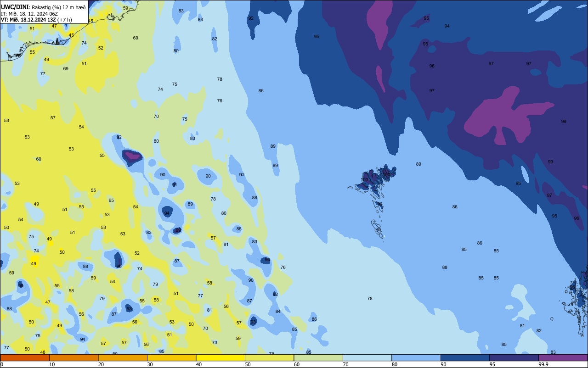
Task: Choose the 30–40 gold legend color segment
Action: [171, 357]
